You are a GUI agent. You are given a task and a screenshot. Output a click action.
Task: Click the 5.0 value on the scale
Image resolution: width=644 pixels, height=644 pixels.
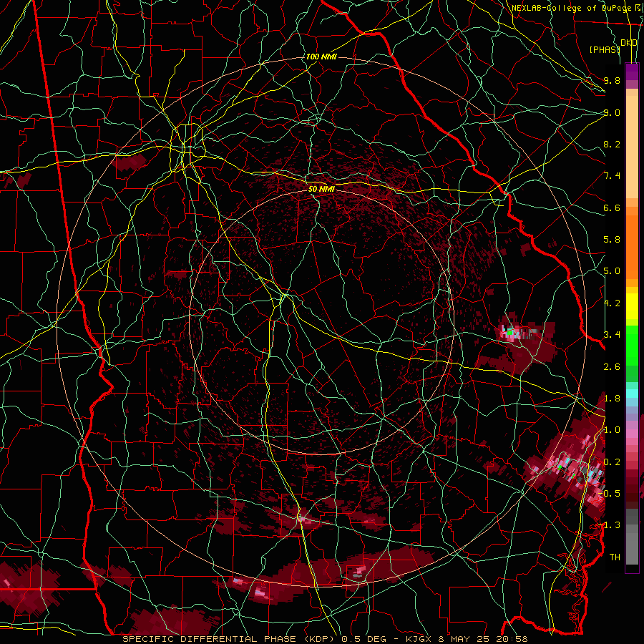[612, 271]
